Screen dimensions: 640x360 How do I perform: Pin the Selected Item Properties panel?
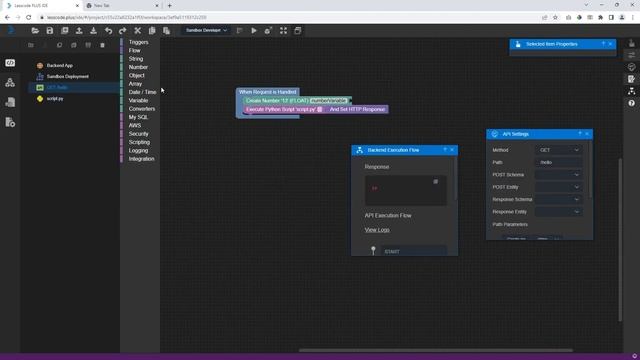pos(603,44)
